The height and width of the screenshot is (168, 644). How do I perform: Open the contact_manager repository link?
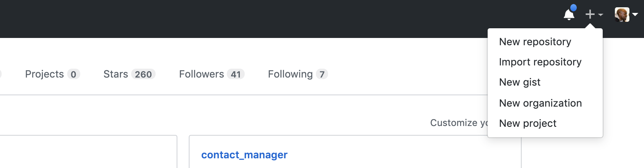click(244, 155)
